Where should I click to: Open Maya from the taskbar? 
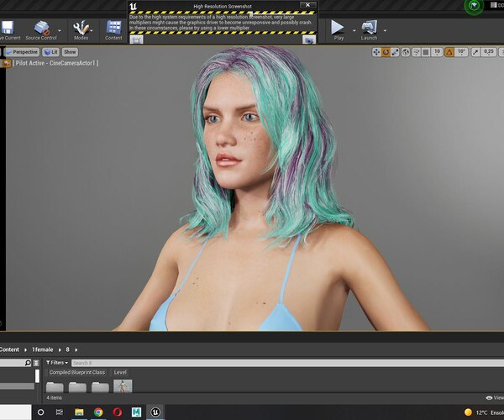click(136, 412)
